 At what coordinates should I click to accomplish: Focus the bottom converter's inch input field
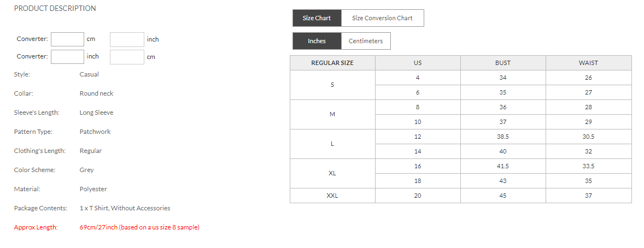pyautogui.click(x=67, y=57)
